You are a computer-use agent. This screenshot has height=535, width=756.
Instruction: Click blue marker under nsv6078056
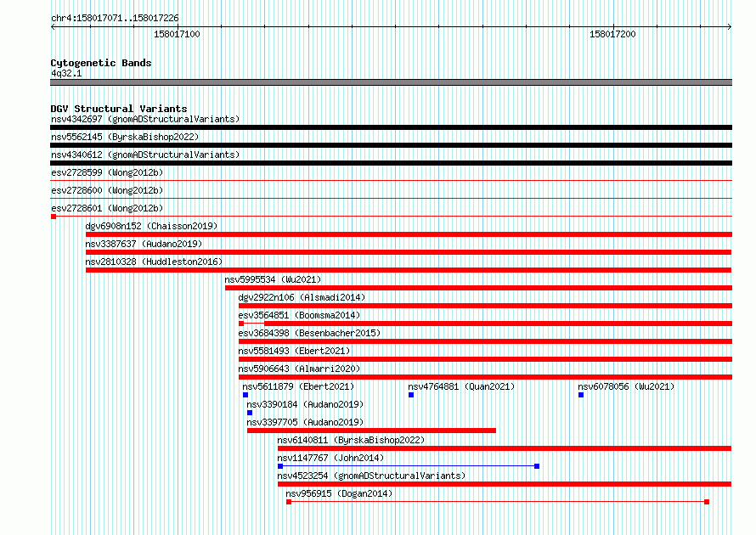coord(581,395)
